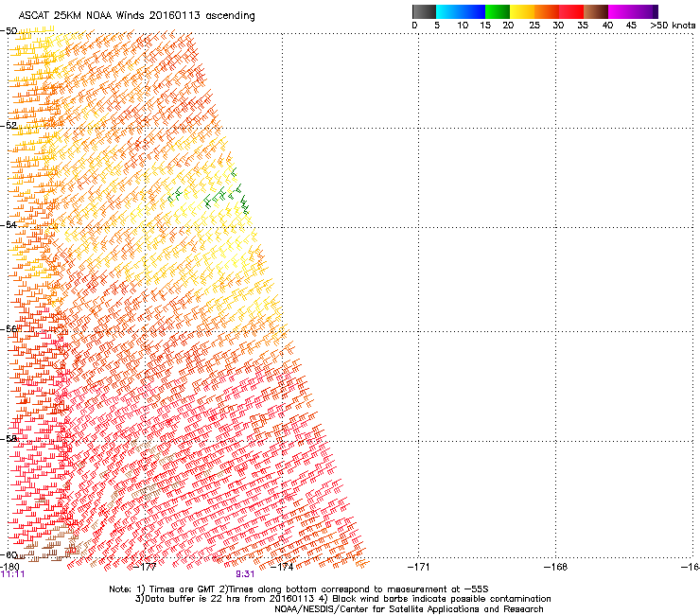Click the red 30-35 knots legend segment
The height and width of the screenshot is (615, 700).
point(571,11)
